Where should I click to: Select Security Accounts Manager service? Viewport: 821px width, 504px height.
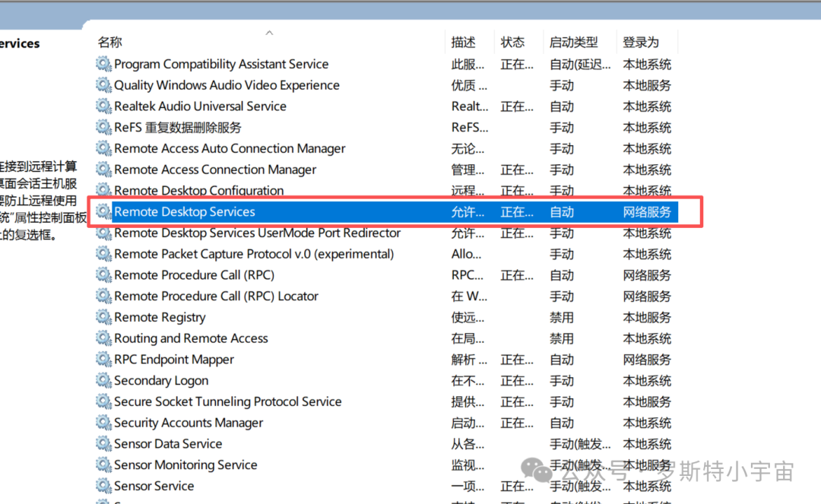tap(189, 423)
